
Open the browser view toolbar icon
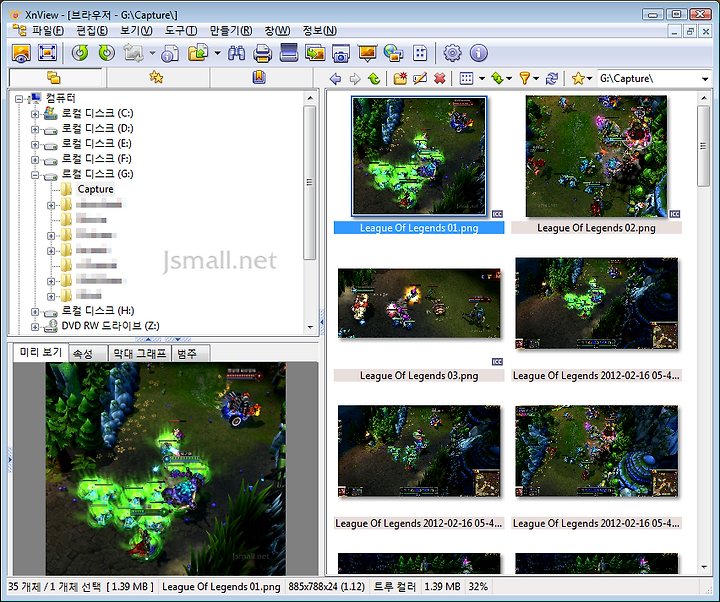21,53
